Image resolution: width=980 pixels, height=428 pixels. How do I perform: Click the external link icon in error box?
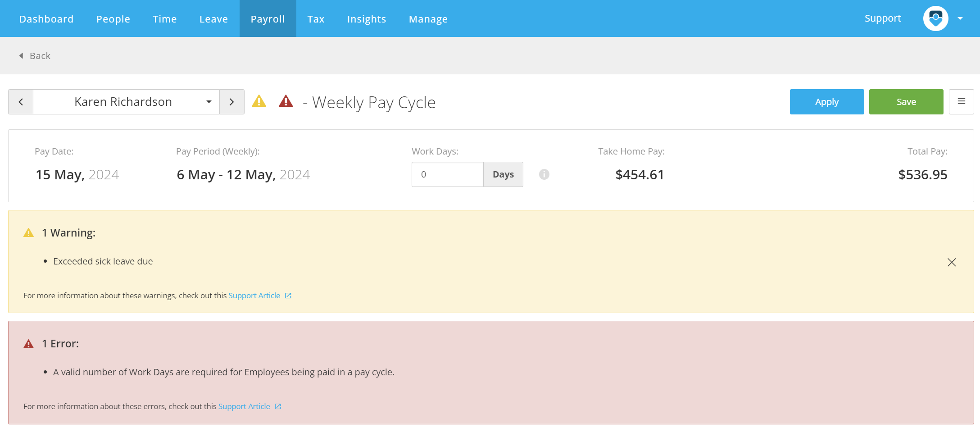tap(278, 406)
